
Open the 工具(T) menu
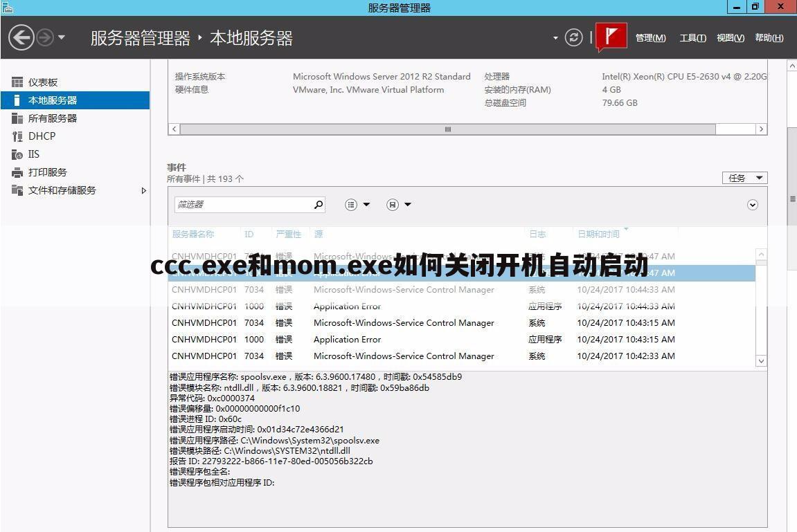(693, 37)
